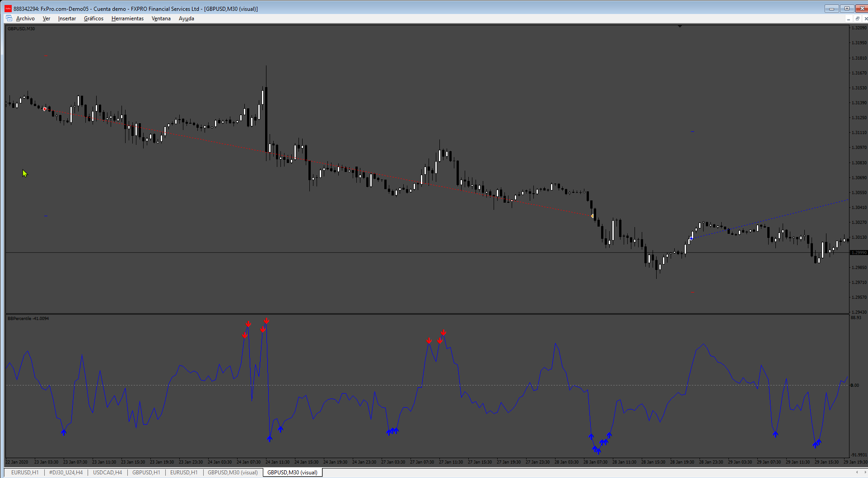Minimize the inner chart window
The width and height of the screenshot is (868, 478).
[x=849, y=19]
